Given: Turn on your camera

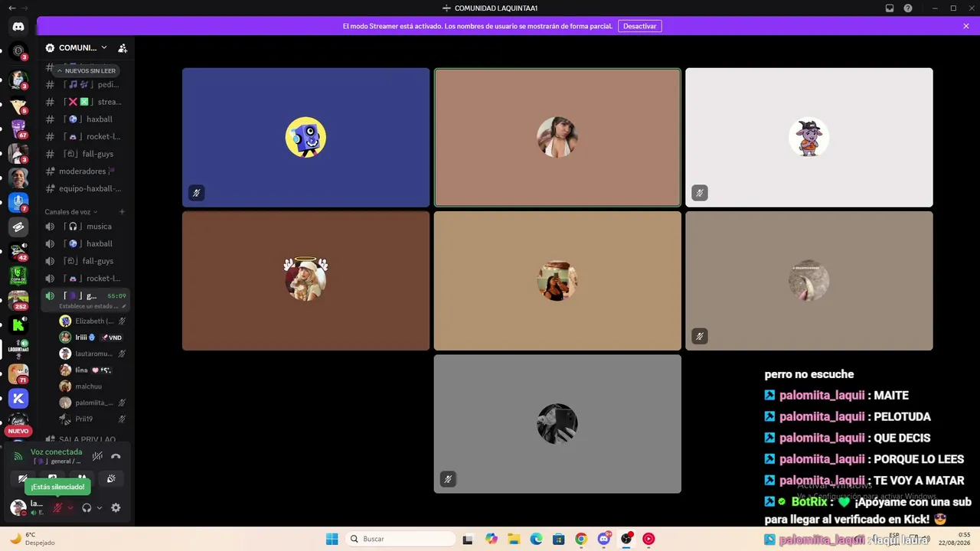Looking at the screenshot, I should pyautogui.click(x=24, y=478).
